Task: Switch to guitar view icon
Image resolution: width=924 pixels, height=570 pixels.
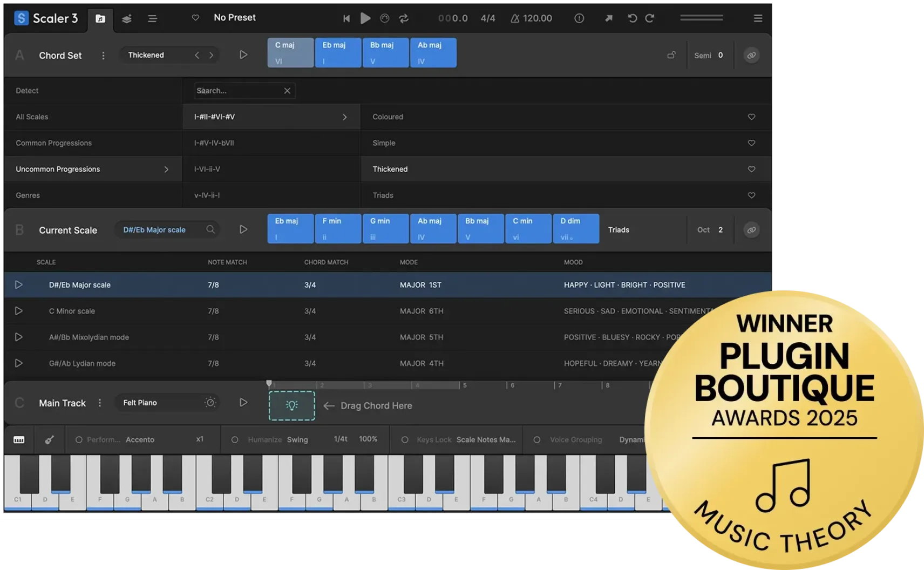Action: tap(49, 440)
